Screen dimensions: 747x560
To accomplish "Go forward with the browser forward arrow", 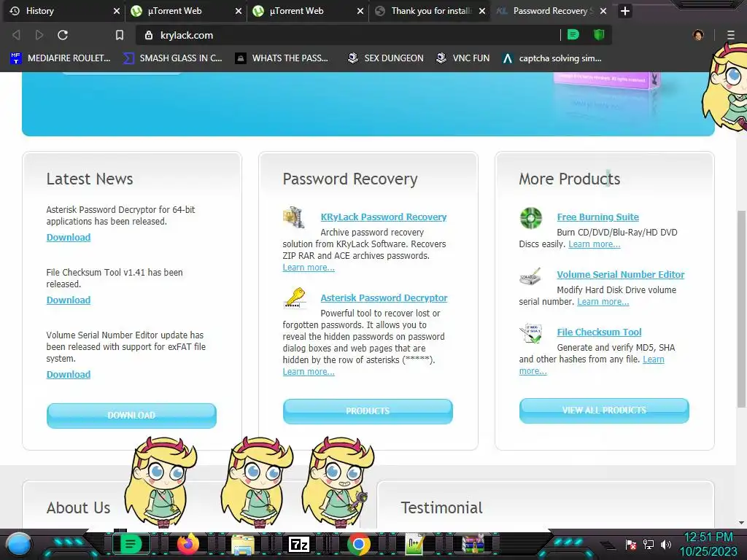I will point(39,35).
